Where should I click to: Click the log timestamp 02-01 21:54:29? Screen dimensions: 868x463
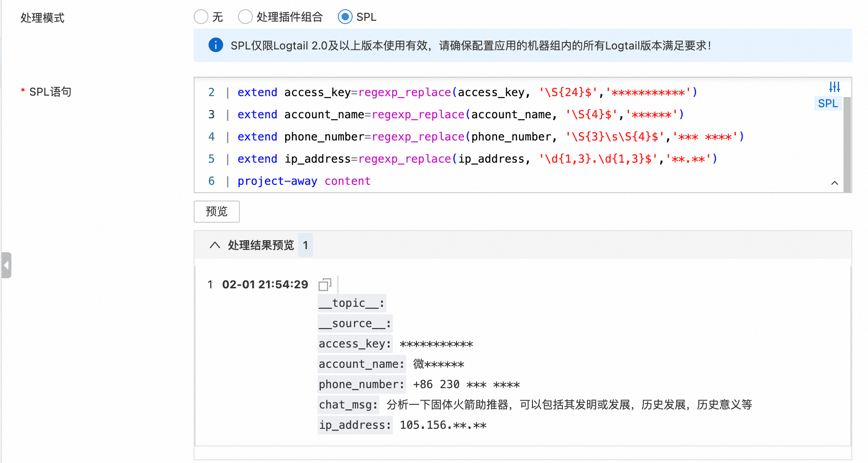point(265,285)
